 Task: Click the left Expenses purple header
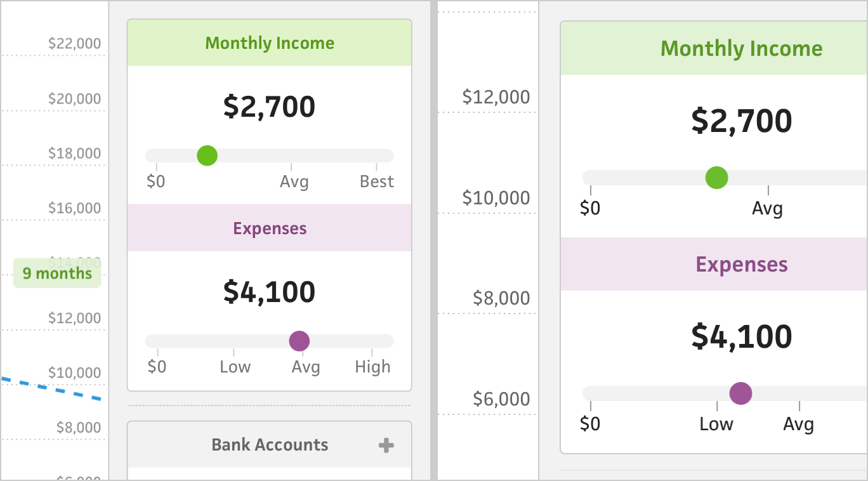click(x=270, y=228)
